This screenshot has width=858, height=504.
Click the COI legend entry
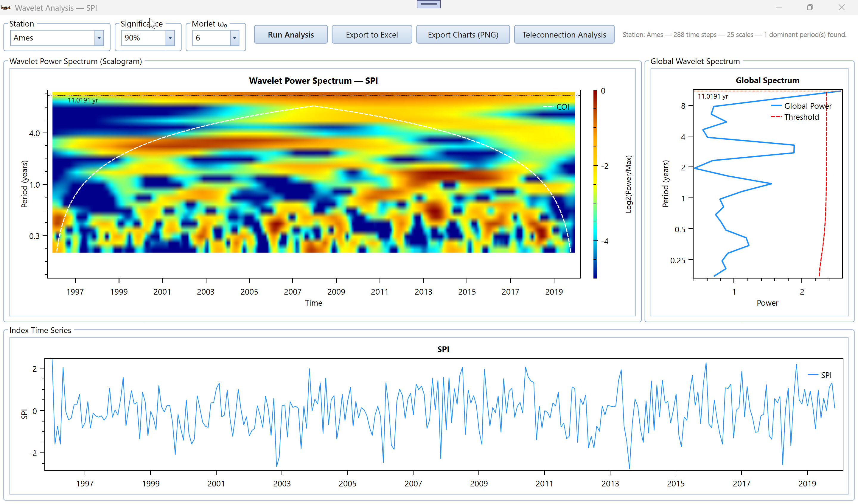click(x=556, y=107)
